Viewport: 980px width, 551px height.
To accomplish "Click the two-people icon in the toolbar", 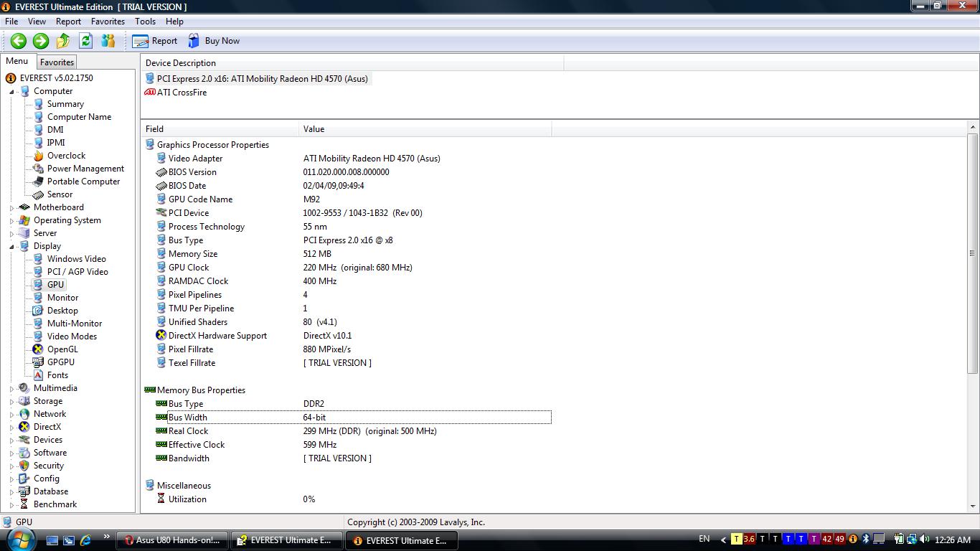I will (108, 41).
